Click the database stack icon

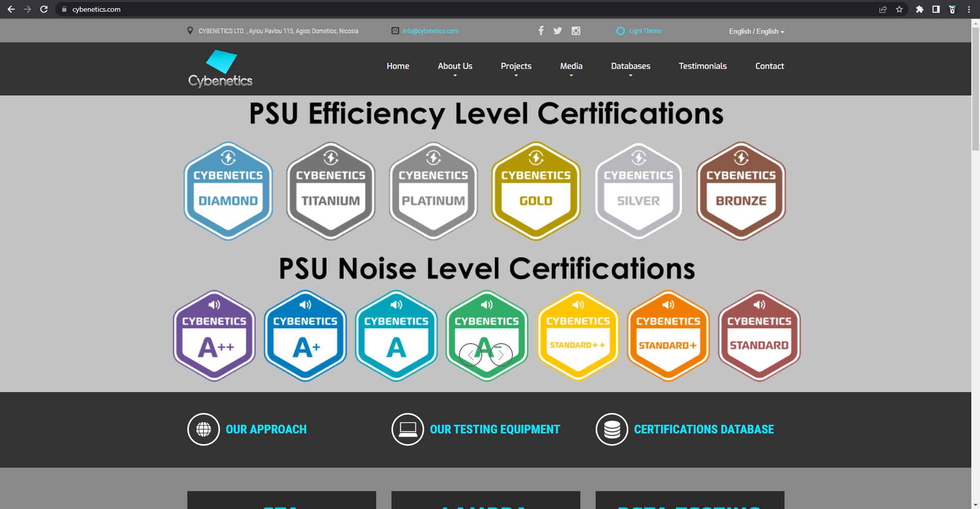pos(612,429)
